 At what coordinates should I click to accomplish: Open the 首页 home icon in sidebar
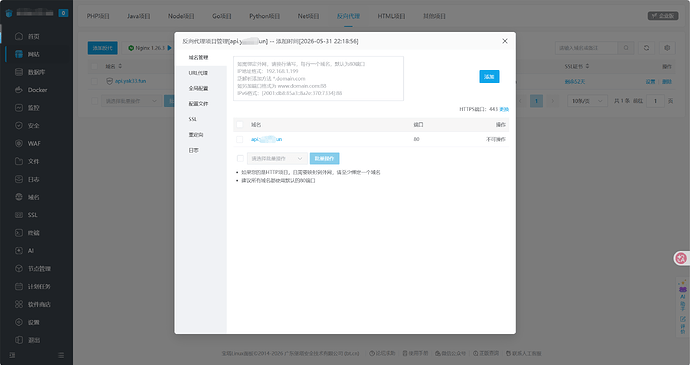pyautogui.click(x=19, y=36)
